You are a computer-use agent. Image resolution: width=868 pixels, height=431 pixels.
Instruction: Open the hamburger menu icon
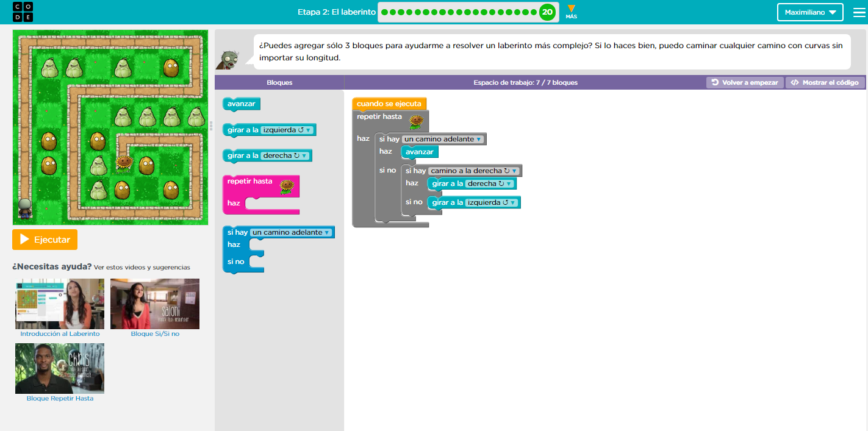coord(859,12)
